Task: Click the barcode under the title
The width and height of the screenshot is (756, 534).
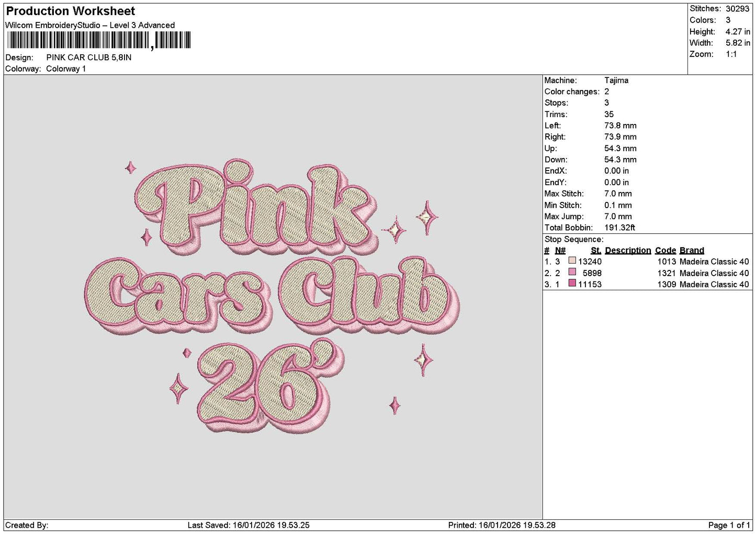Action: click(99, 40)
